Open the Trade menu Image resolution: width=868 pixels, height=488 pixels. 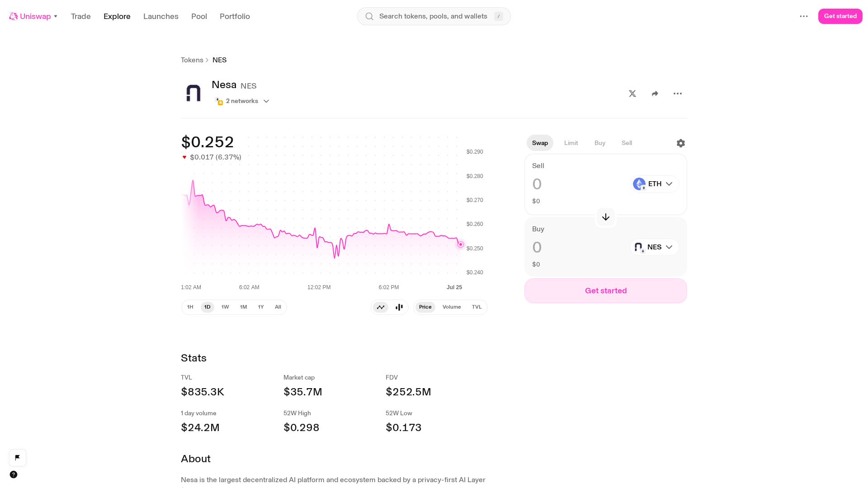(x=81, y=16)
